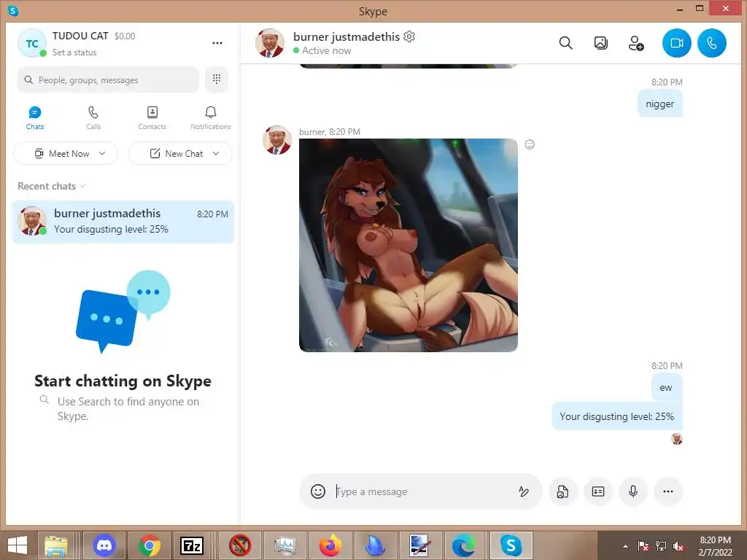
Task: Click the reaction smiley beside burner's message
Action: pyautogui.click(x=530, y=144)
